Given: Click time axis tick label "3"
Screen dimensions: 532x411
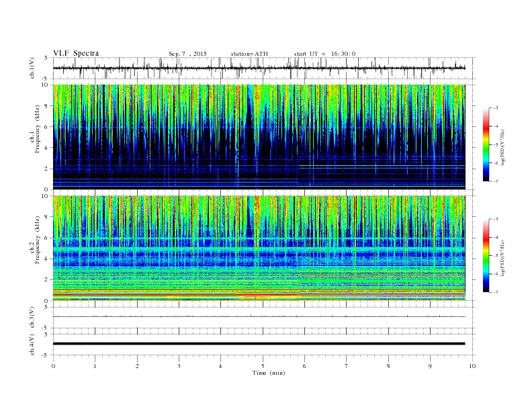Looking at the screenshot, I should tap(179, 366).
